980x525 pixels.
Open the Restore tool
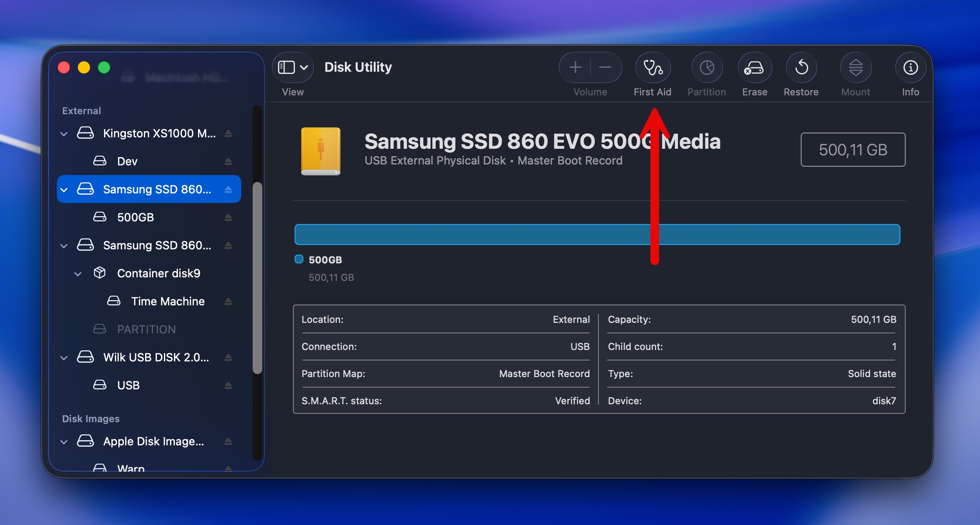(x=801, y=68)
